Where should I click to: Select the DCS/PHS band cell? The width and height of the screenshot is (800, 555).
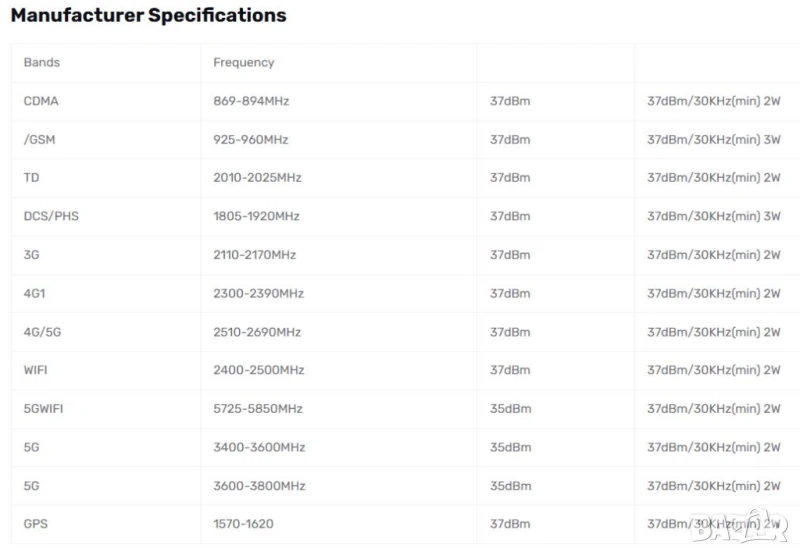click(x=51, y=216)
